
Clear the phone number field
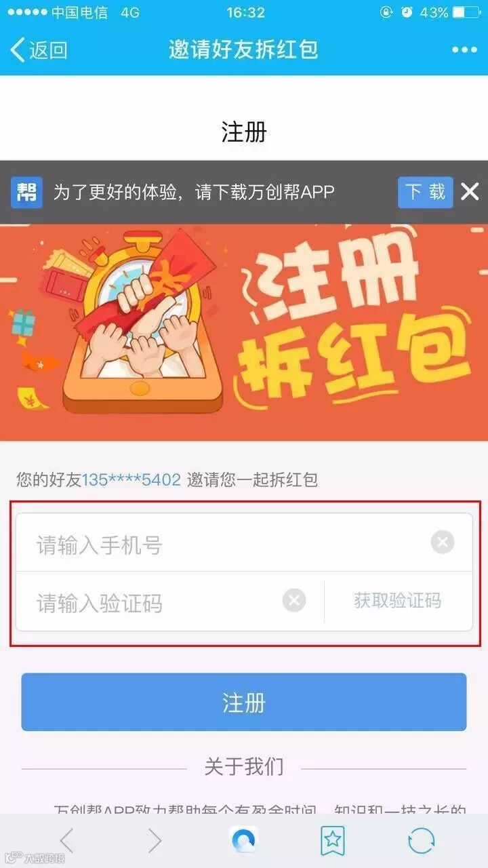pyautogui.click(x=443, y=542)
